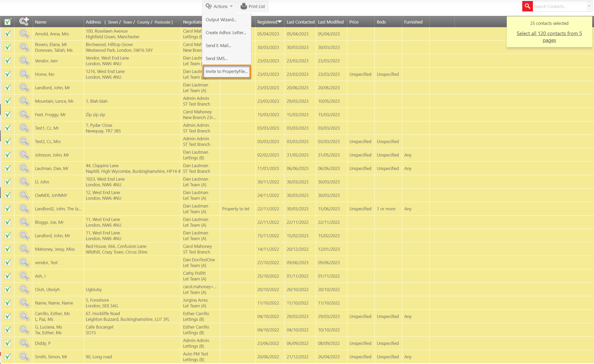
Task: View record via magnifier for Vendor, Iam
Action: coord(24,61)
